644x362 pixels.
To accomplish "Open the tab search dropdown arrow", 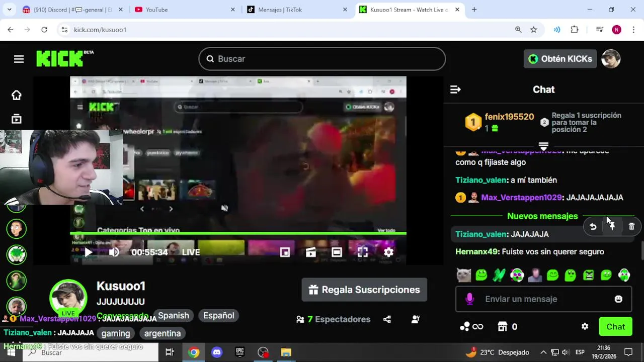I will pyautogui.click(x=10, y=10).
